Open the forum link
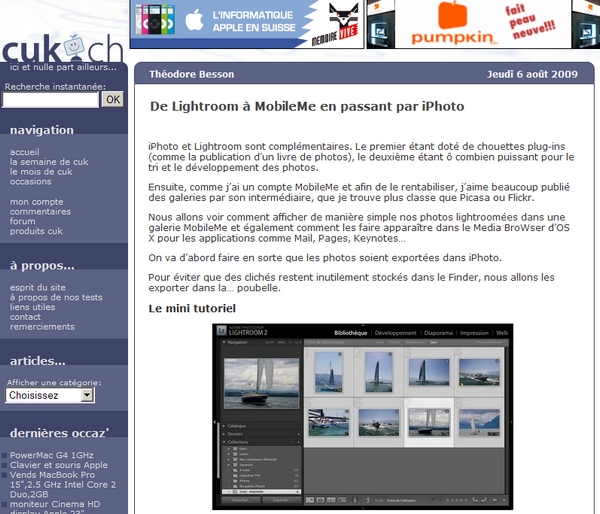Screen dimensions: 600x514 [22, 221]
